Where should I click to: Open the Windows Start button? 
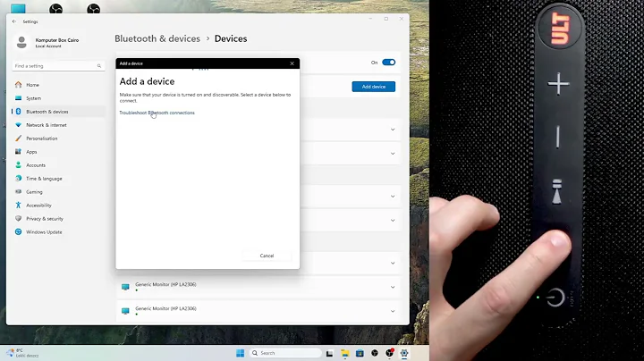point(241,353)
